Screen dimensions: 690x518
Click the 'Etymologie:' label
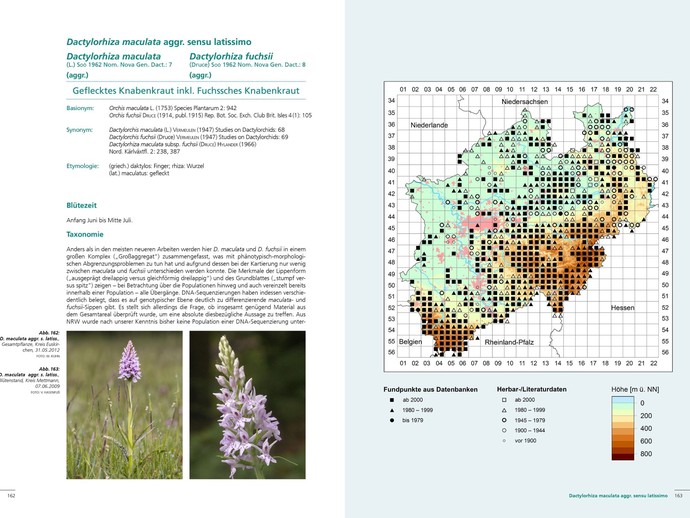82,166
